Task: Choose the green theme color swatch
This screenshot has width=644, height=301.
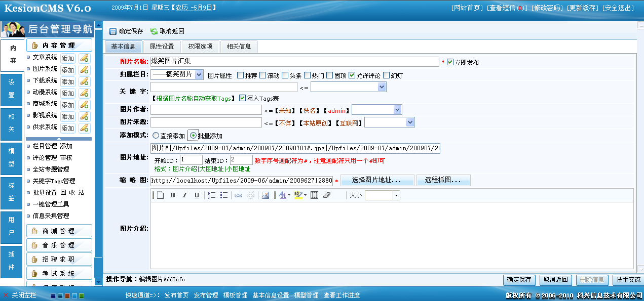Action: 81,295
